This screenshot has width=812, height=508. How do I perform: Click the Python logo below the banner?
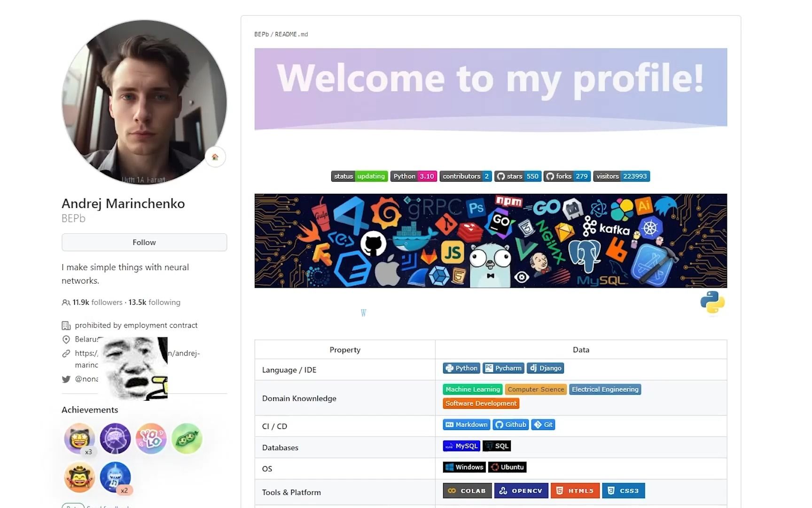point(712,302)
